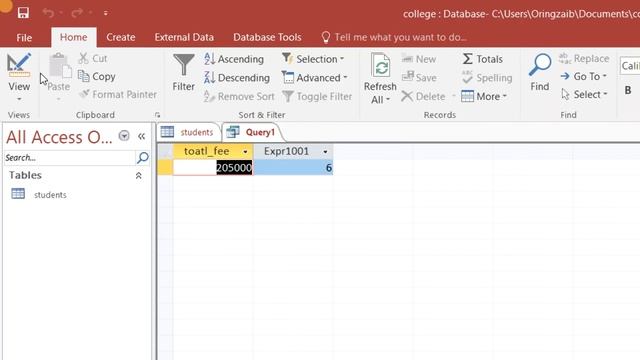Open the Expr1001 column dropdown arrow

(325, 152)
